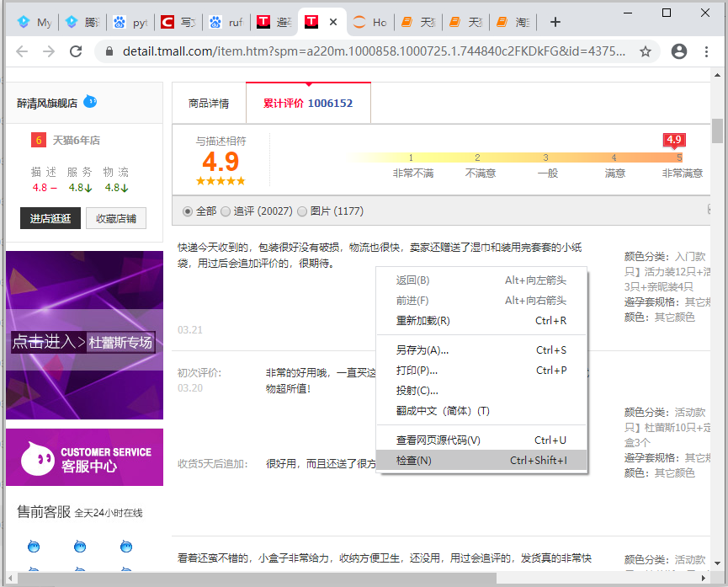The image size is (728, 587).
Task: Switch to the red C icon tab
Action: point(178,22)
